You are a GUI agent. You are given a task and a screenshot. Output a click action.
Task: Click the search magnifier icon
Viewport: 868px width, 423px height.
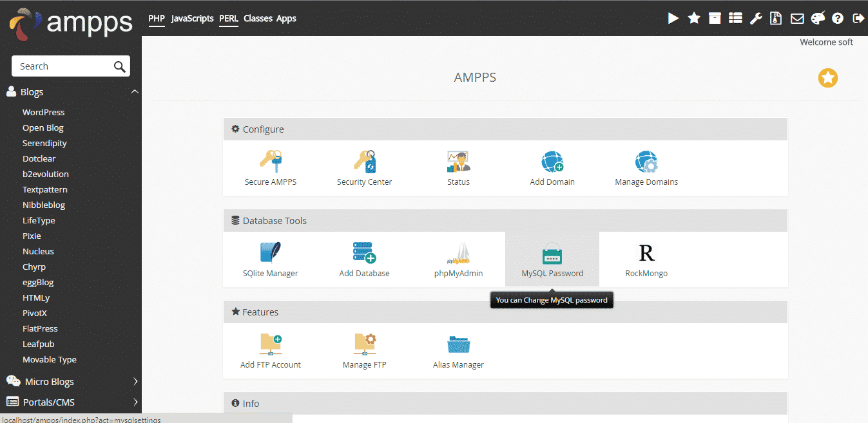tap(119, 66)
